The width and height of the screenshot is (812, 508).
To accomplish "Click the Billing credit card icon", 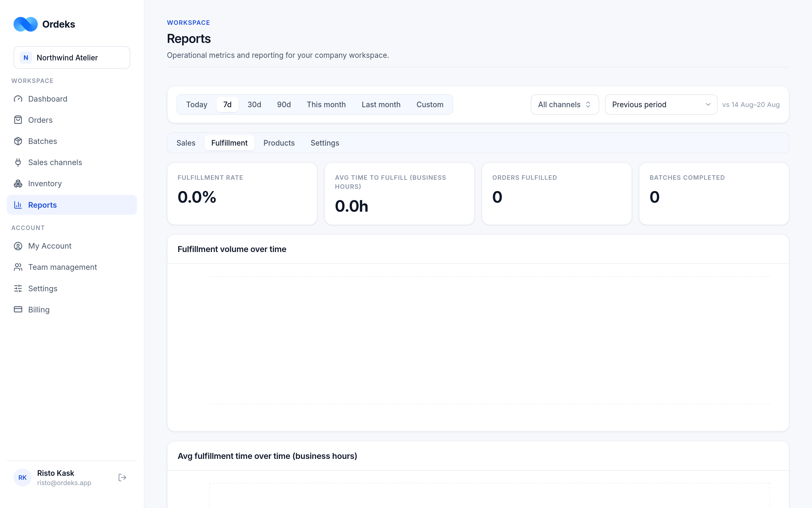I will click(18, 309).
